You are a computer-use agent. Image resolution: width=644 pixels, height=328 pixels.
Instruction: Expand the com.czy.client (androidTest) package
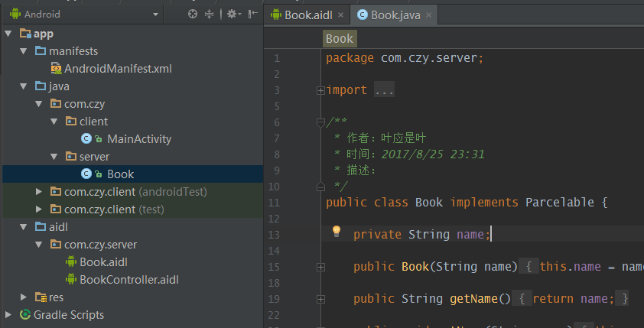39,191
